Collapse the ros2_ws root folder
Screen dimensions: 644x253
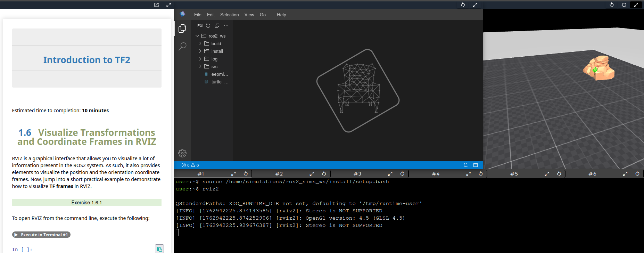tap(197, 36)
